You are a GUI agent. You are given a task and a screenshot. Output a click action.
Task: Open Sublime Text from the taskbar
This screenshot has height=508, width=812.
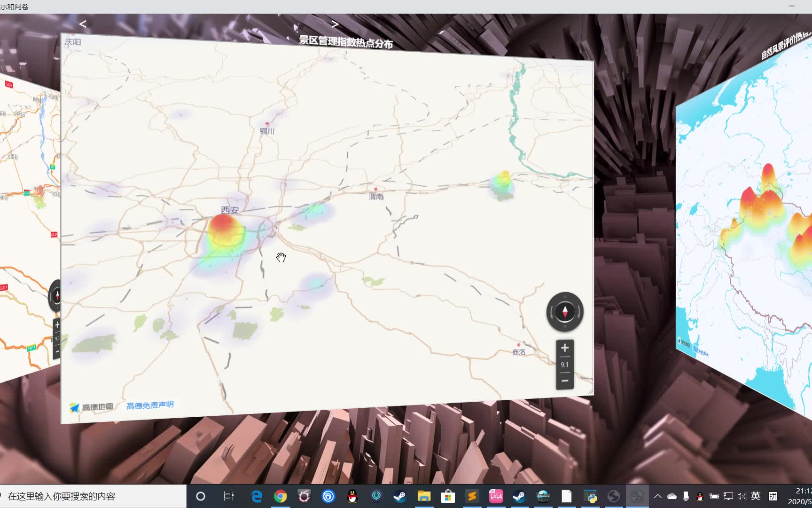[x=472, y=496]
